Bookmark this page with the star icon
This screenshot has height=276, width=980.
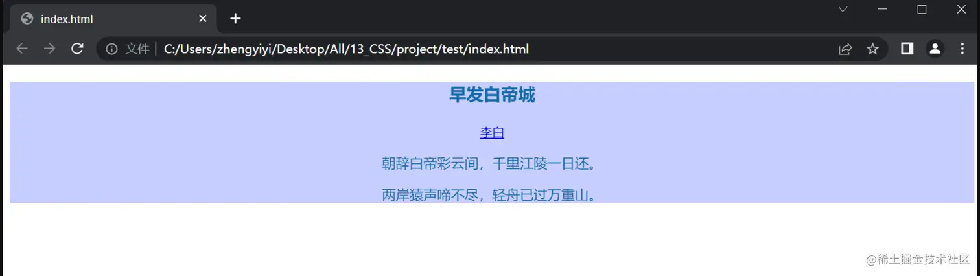coord(873,49)
